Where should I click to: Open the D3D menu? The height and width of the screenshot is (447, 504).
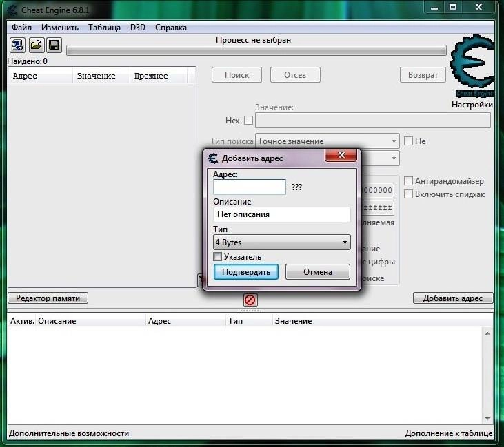tap(138, 28)
